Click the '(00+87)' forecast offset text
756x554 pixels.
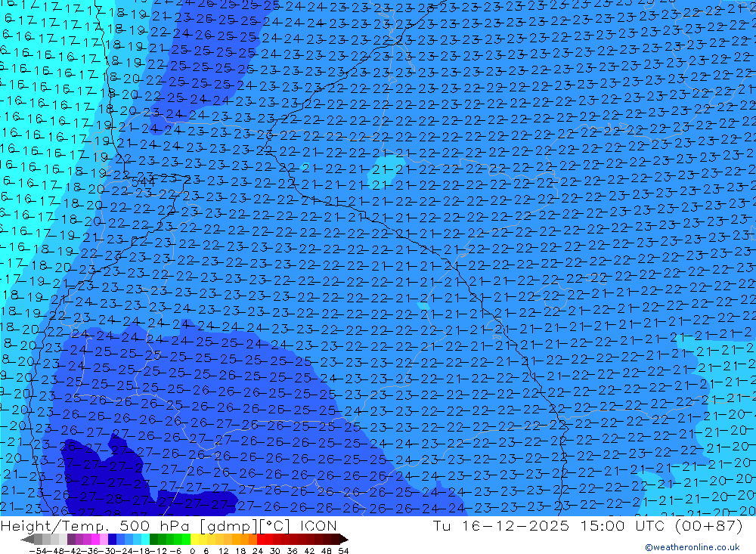click(x=710, y=526)
